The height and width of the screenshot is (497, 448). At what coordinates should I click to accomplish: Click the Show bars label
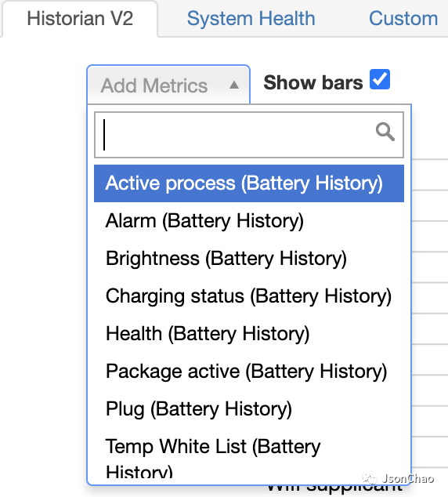[313, 82]
